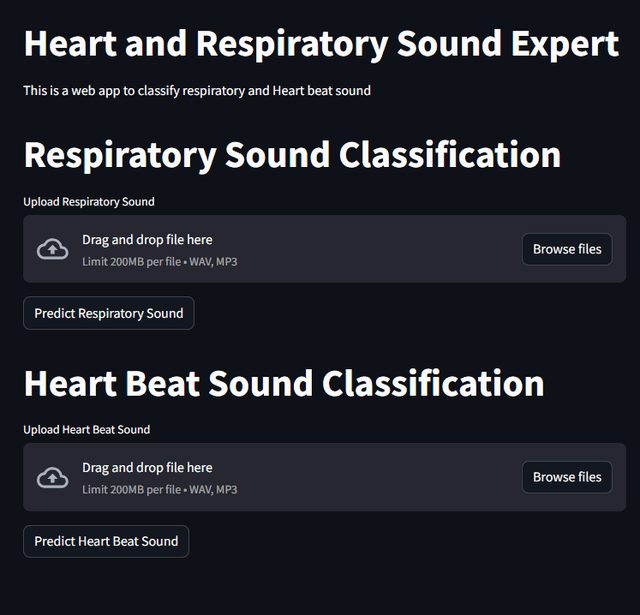This screenshot has height=615, width=640.
Task: Click 'Limit 200MB per file' in heart beat uploader
Action: pyautogui.click(x=131, y=489)
